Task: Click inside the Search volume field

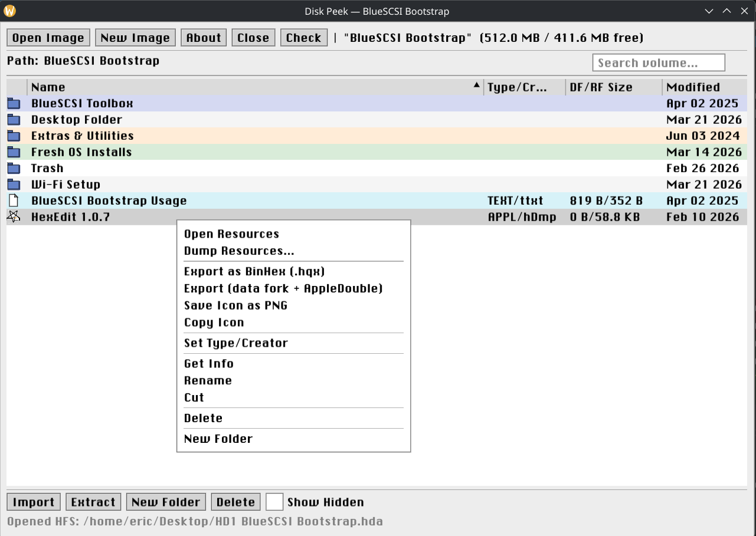Action: pos(658,62)
